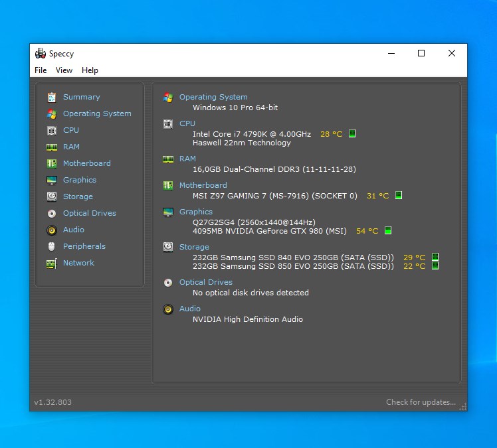Click the Graphics monitor icon in the summary panel
Image resolution: width=497 pixels, height=448 pixels.
168,212
